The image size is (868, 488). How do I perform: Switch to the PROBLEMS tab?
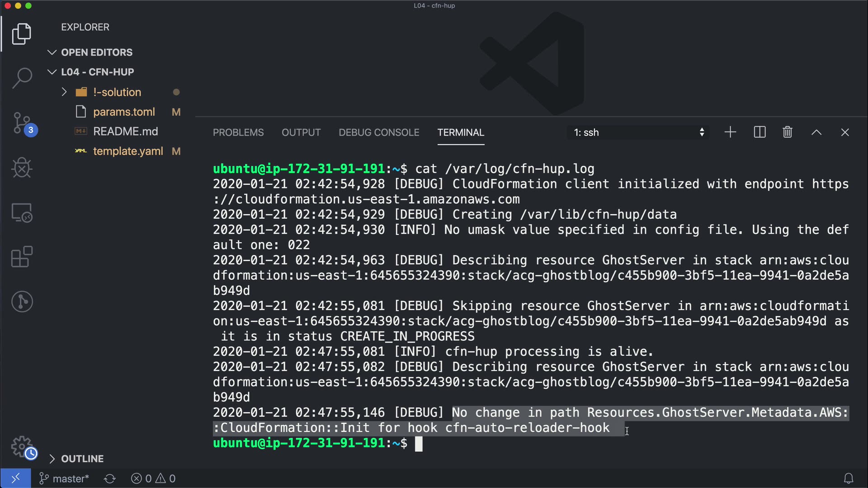pos(238,132)
